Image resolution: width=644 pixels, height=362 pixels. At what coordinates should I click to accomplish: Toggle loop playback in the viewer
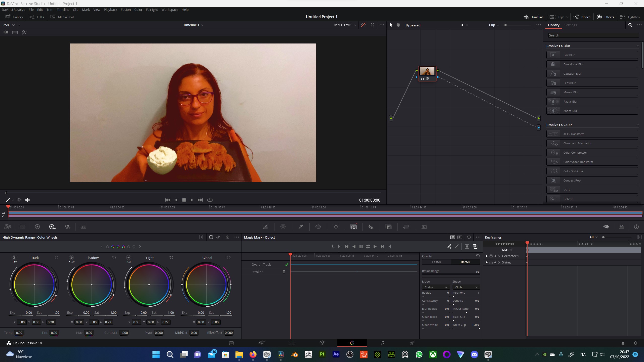(x=210, y=200)
